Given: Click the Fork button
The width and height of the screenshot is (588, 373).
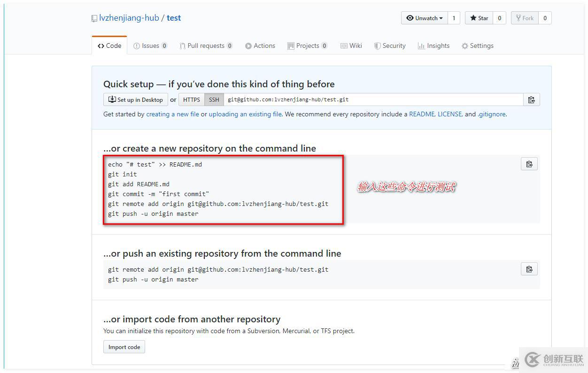Looking at the screenshot, I should pos(525,18).
